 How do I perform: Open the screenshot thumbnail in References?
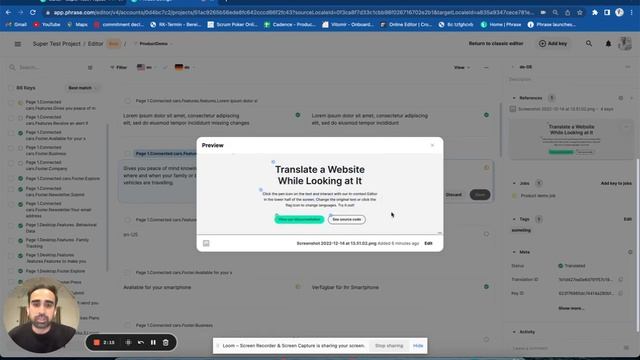pyautogui.click(x=571, y=139)
